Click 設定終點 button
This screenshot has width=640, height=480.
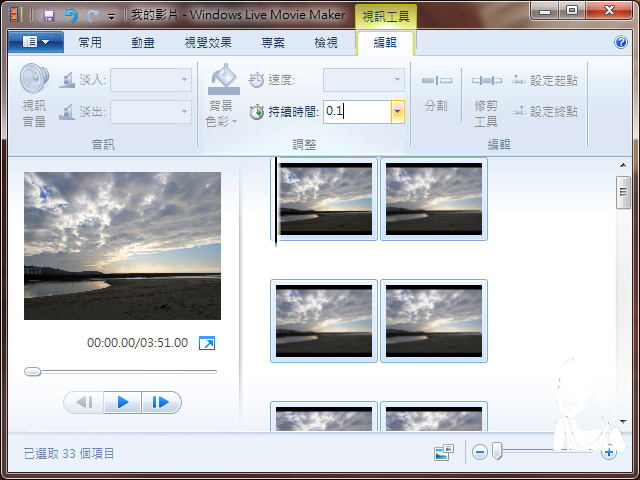pos(545,111)
